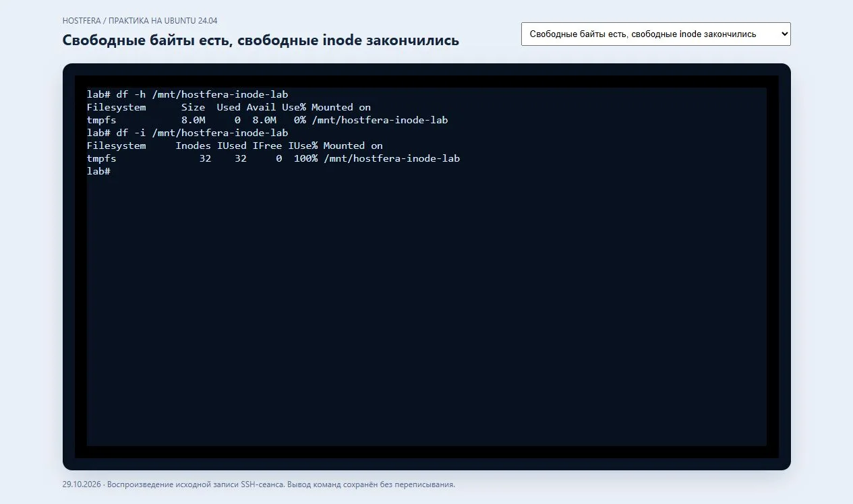
Task: Click the page heading about free inodes
Action: click(261, 40)
